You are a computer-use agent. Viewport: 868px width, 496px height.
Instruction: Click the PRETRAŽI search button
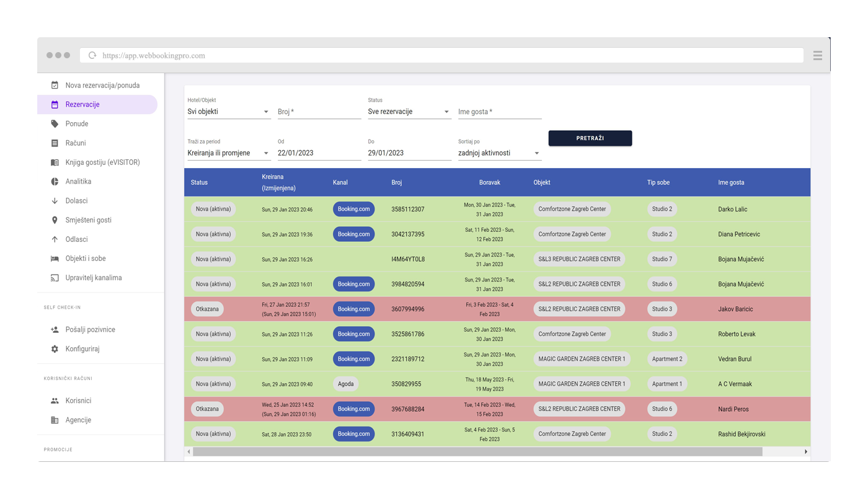tap(590, 138)
